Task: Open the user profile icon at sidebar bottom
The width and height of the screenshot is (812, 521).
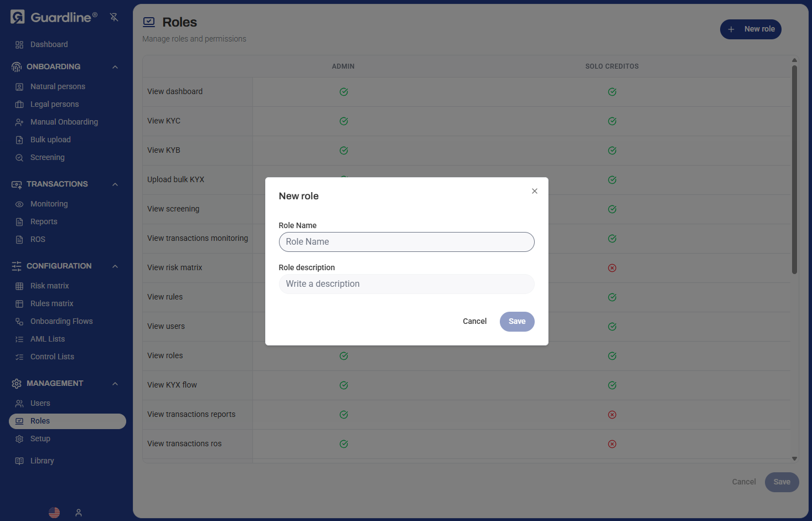Action: pyautogui.click(x=79, y=513)
